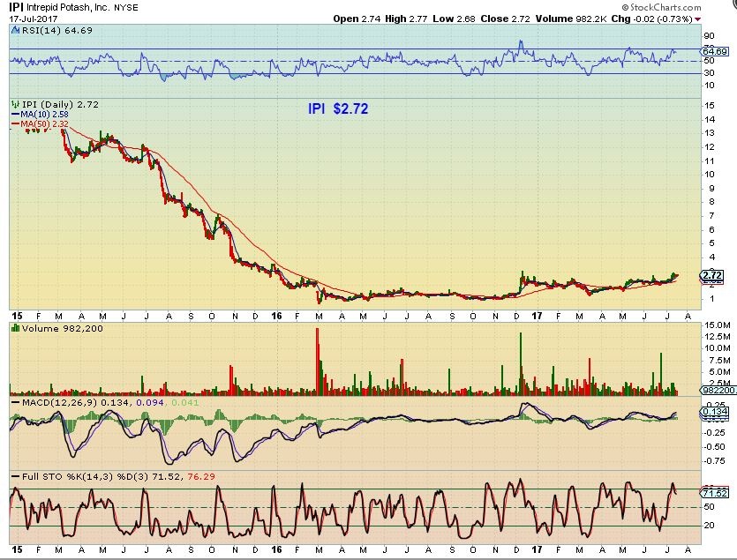Click the 64.69 RSI value axis tag
The width and height of the screenshot is (737, 560).
point(712,52)
